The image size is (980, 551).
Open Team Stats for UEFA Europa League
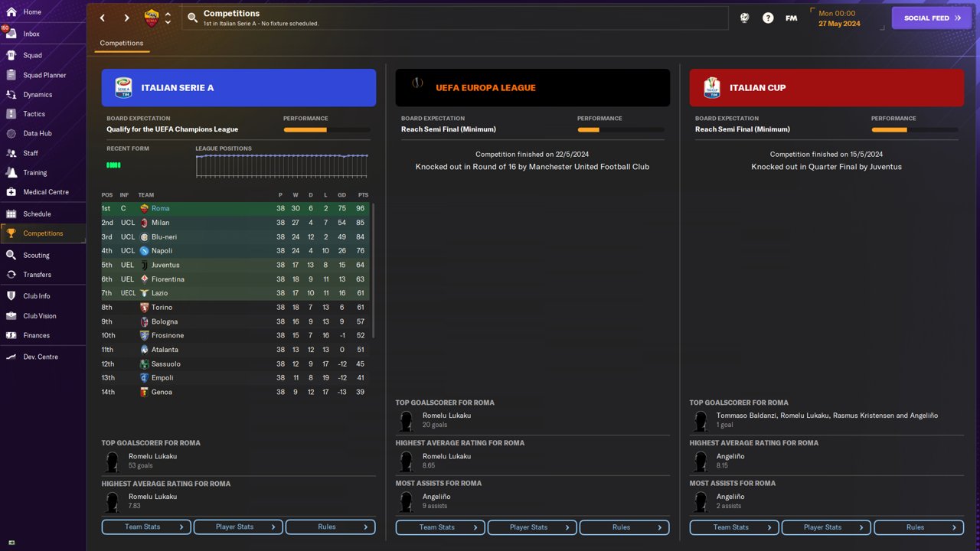[x=440, y=527]
